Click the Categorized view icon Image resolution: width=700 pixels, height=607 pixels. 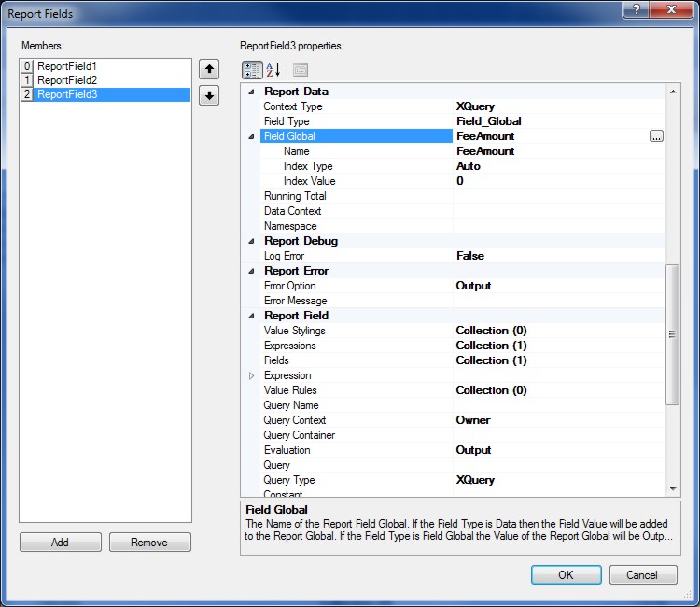click(252, 69)
